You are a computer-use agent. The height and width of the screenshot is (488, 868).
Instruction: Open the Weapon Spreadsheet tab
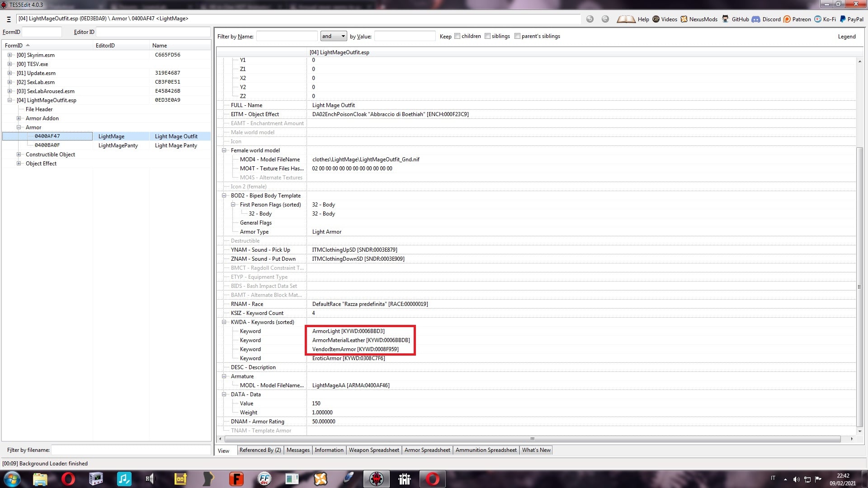tap(374, 450)
